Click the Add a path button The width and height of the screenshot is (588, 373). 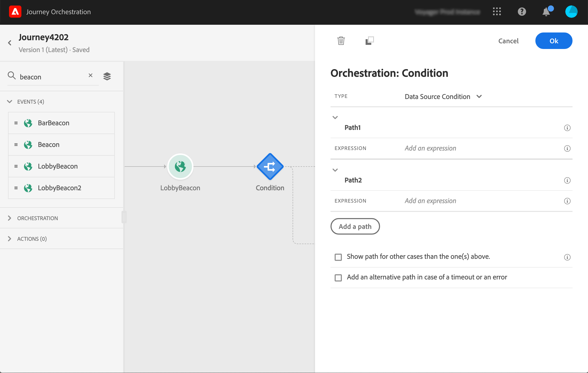355,227
